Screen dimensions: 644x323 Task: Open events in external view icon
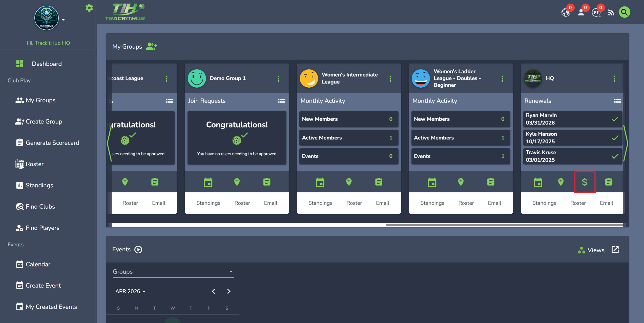tap(615, 250)
